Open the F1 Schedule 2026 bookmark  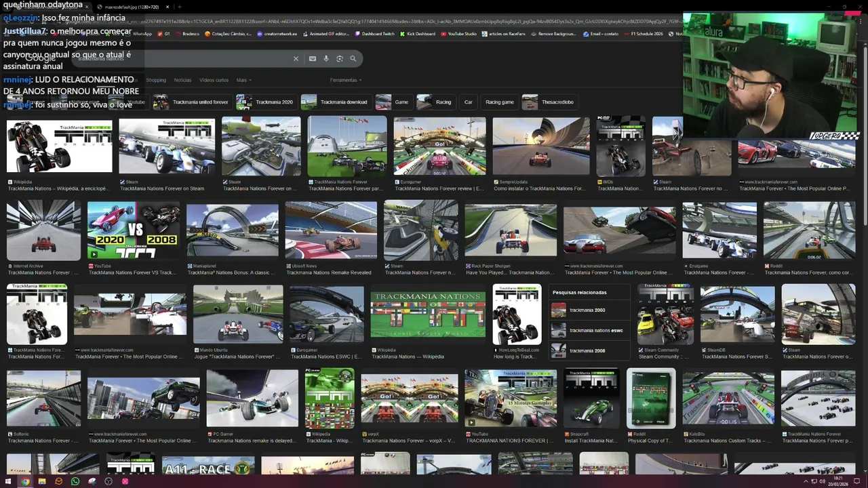click(x=643, y=33)
